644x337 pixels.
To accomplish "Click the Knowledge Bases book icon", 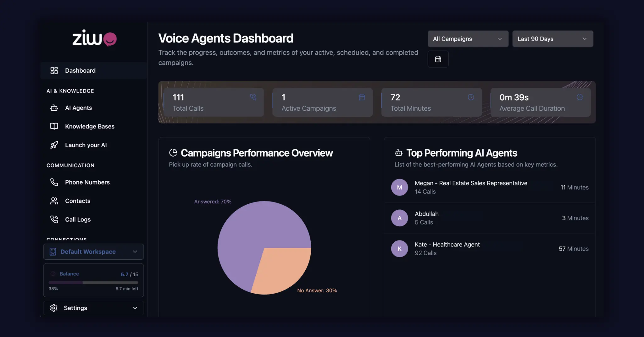I will (54, 126).
